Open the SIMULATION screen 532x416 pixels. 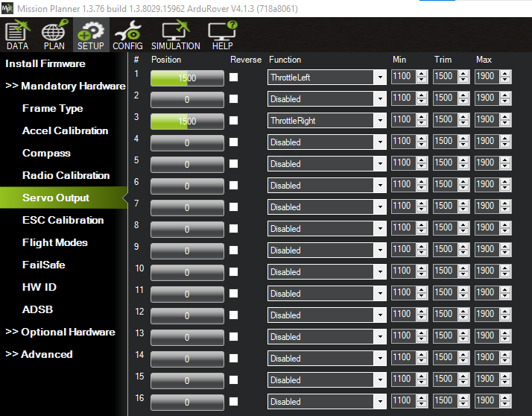(x=175, y=34)
